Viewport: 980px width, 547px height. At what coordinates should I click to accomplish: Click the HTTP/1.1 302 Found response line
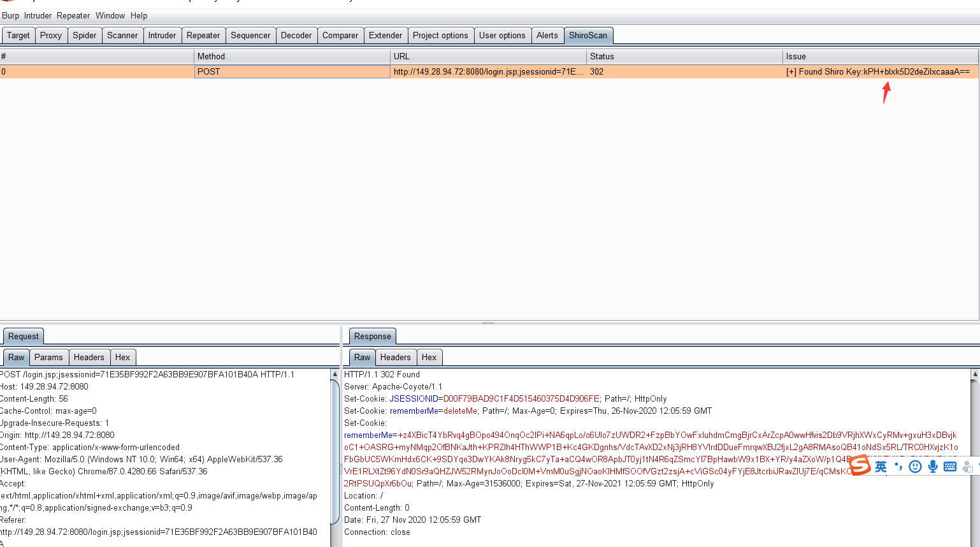[382, 374]
